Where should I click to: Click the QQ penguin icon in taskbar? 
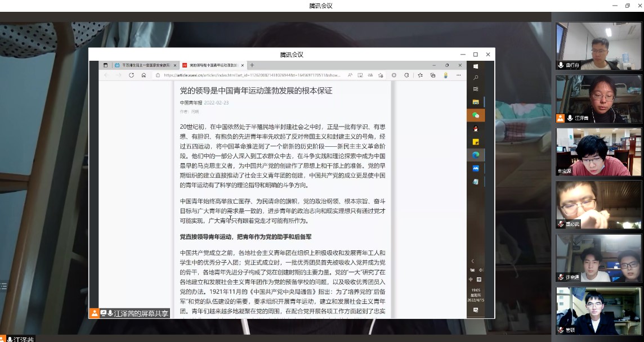click(x=476, y=129)
